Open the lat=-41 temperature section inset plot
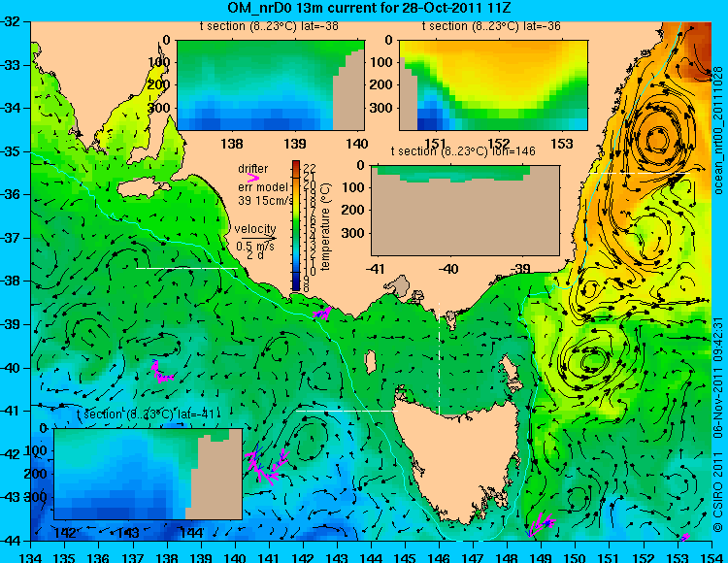 pyautogui.click(x=149, y=474)
